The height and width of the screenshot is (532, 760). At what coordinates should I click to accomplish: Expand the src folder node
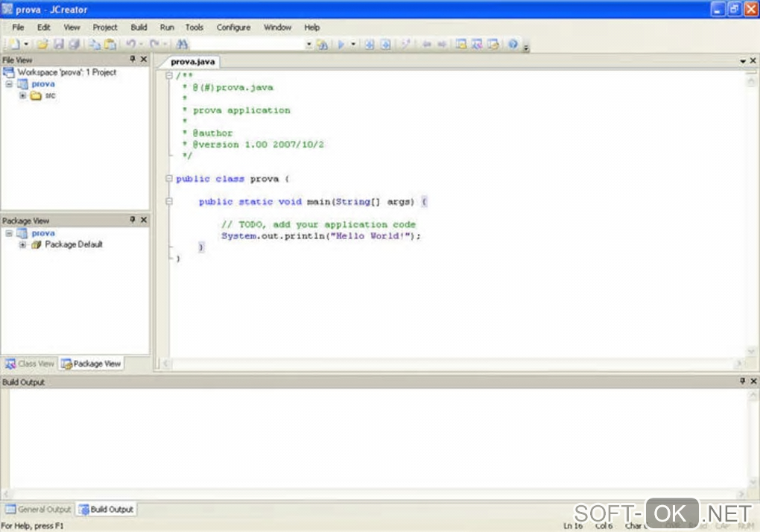22,95
